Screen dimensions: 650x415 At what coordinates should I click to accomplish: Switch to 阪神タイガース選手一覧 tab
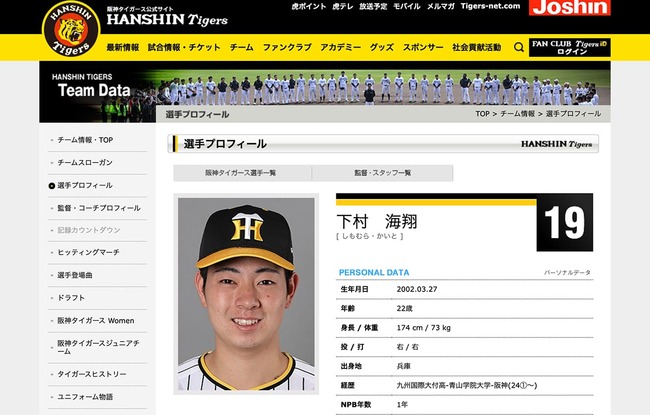242,173
